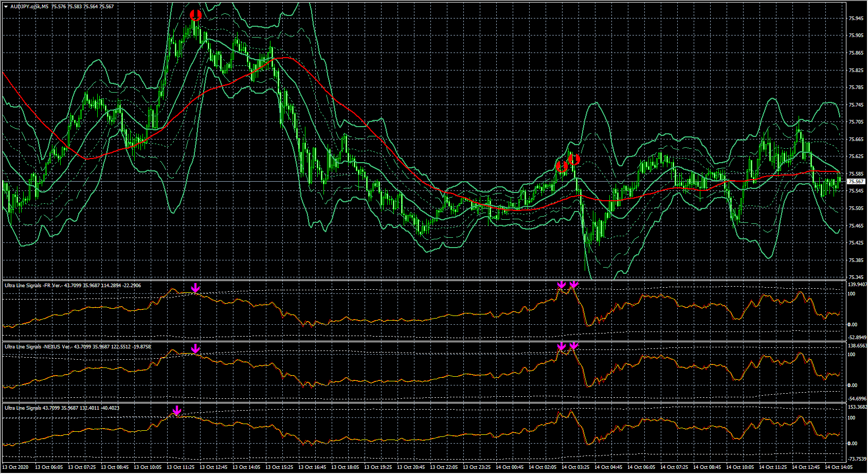
Task: Click the AUDJPY.oj5k,M5 chart title text
Action: (x=29, y=7)
